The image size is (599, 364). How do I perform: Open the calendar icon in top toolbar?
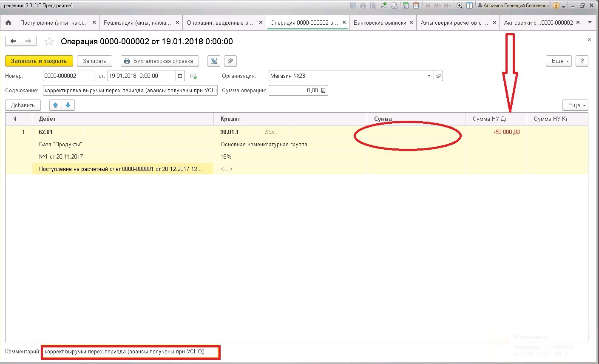[x=416, y=6]
